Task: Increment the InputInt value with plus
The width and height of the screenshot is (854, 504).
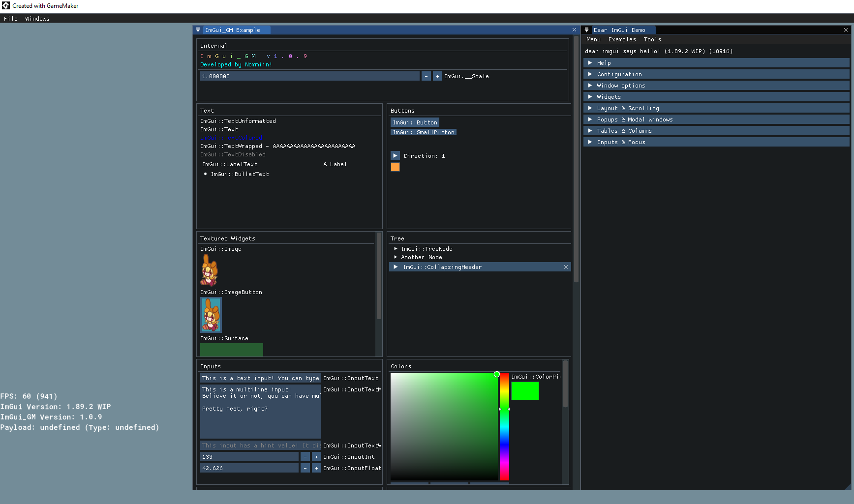Action: 316,457
